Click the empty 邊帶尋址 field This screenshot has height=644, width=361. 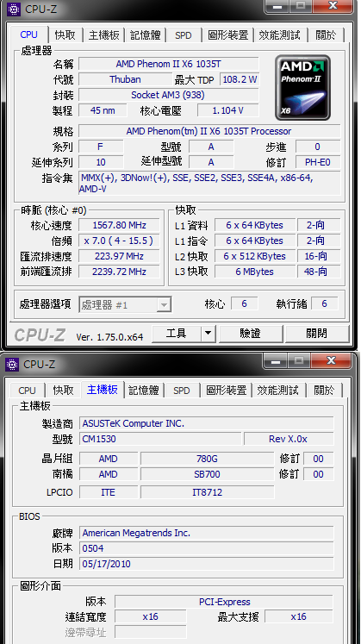(151, 632)
